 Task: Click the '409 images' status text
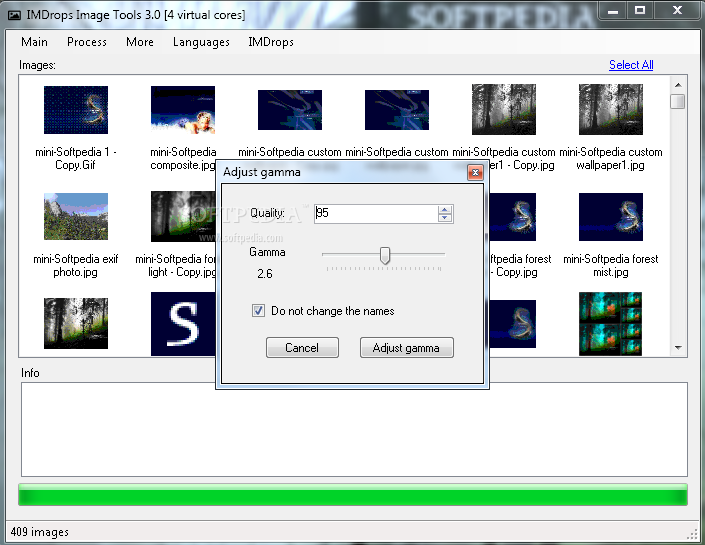(x=40, y=532)
